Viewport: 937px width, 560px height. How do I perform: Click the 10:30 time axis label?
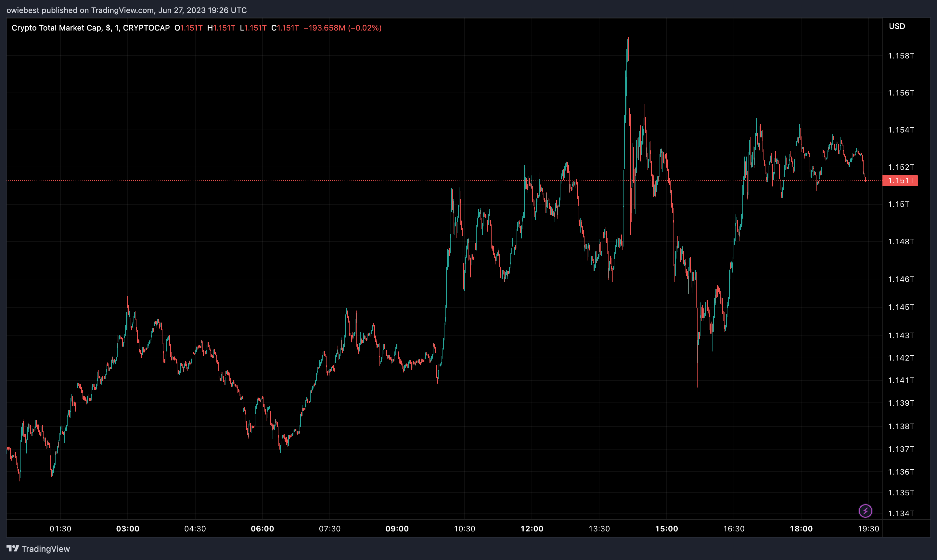click(465, 529)
